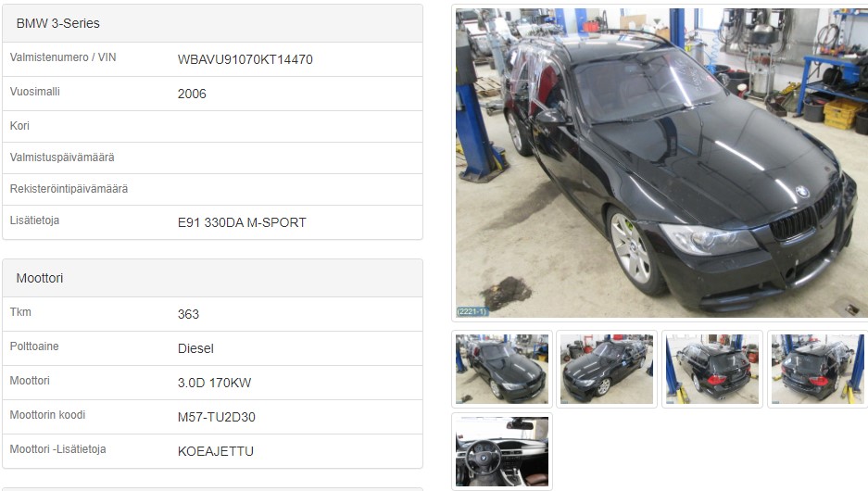Open the interior dashboard thumbnail
Image resolution: width=868 pixels, height=491 pixels.
(502, 452)
